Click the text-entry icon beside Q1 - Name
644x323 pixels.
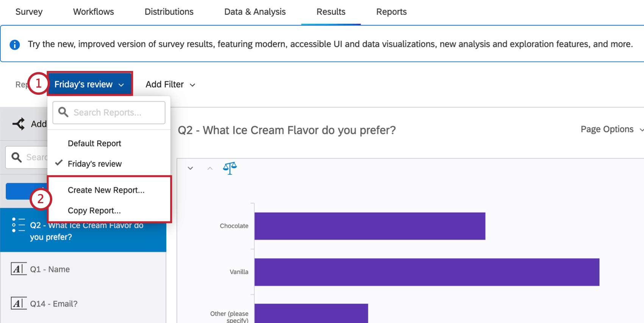(x=19, y=269)
